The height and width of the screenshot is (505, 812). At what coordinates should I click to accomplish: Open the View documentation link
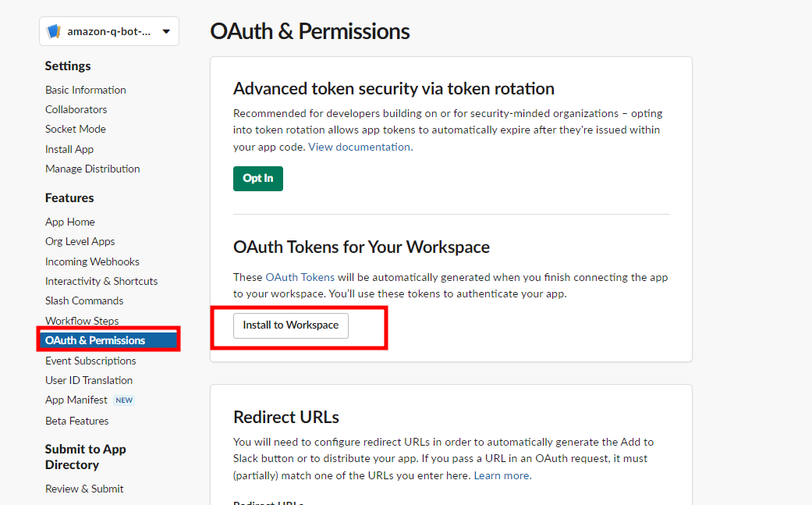(359, 147)
